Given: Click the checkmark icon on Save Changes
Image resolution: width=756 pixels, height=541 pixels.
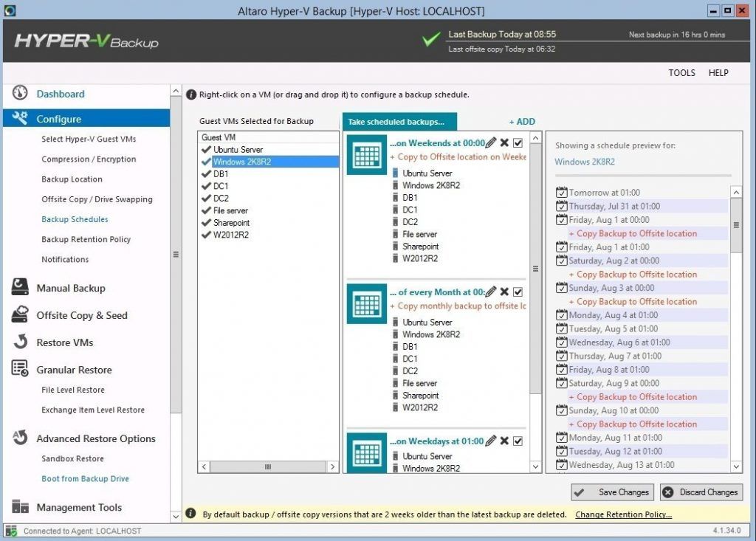Looking at the screenshot, I should coord(580,492).
